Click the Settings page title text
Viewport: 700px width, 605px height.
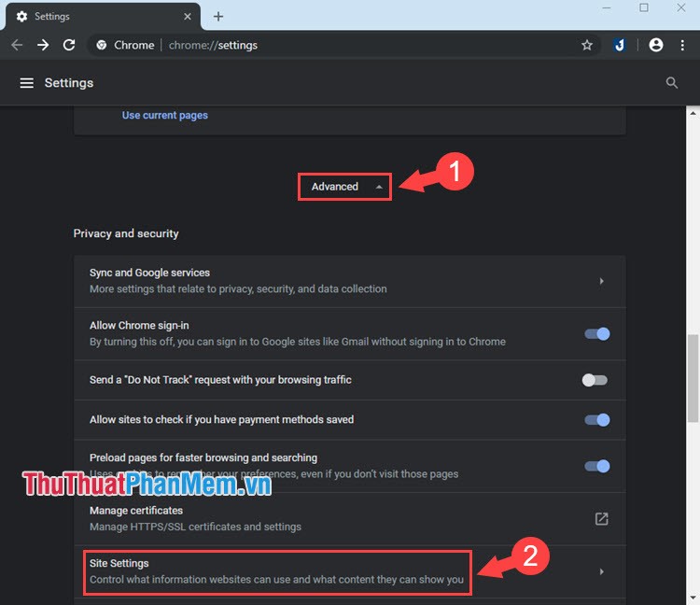tap(69, 83)
